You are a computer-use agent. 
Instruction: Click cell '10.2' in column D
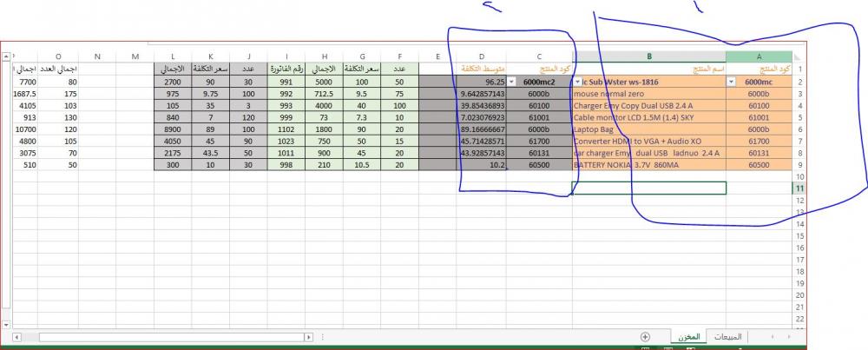(482, 165)
